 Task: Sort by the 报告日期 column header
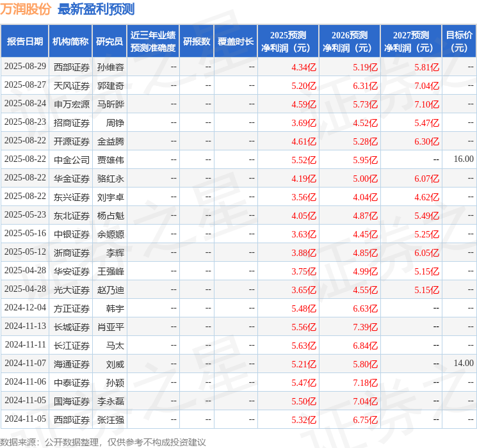(x=25, y=41)
